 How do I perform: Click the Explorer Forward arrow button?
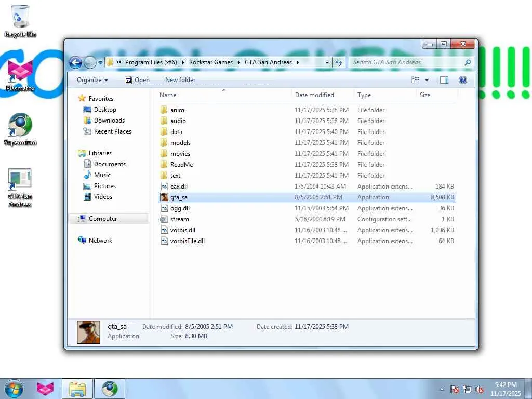pos(89,62)
